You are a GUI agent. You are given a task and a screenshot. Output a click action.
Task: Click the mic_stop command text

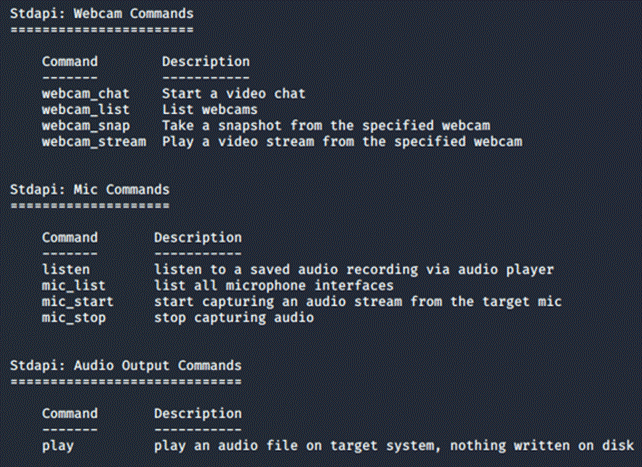pyautogui.click(x=74, y=317)
